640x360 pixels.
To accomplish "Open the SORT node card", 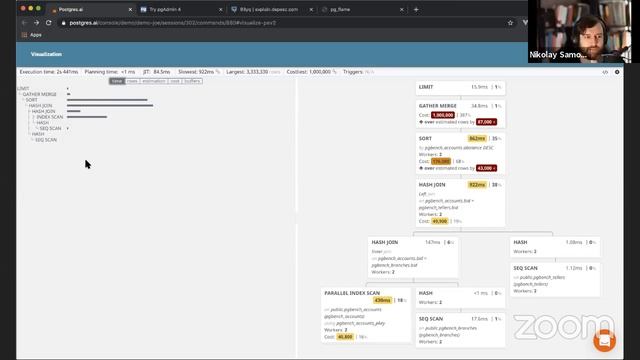I will [x=460, y=153].
